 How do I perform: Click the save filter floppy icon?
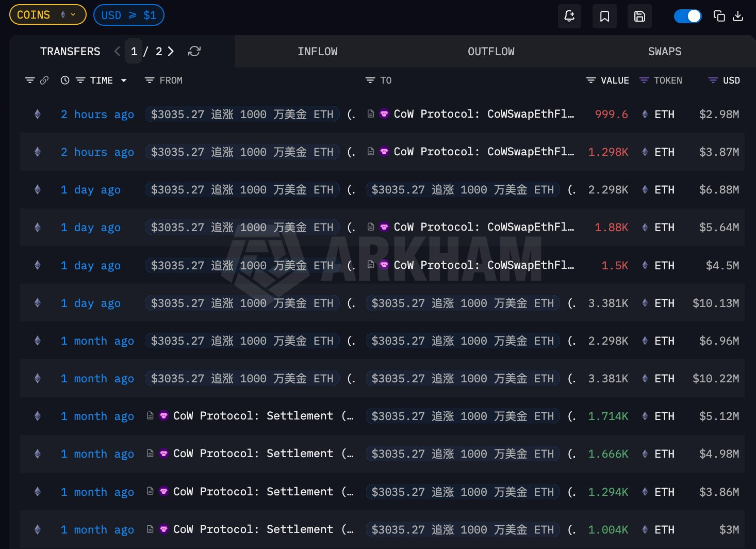pyautogui.click(x=639, y=16)
